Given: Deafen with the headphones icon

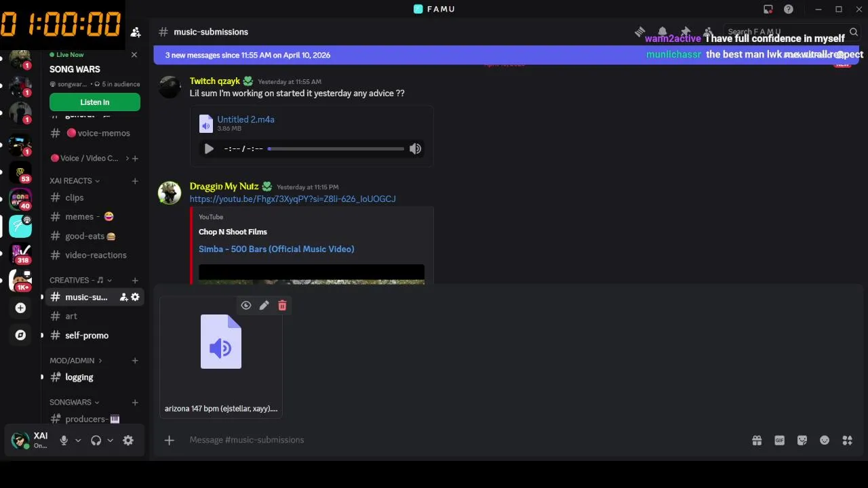Looking at the screenshot, I should pyautogui.click(x=96, y=441).
